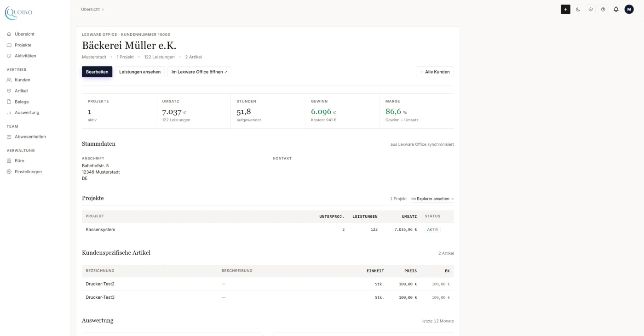The height and width of the screenshot is (336, 644).
Task: Open the M user avatar menu
Action: (x=629, y=9)
